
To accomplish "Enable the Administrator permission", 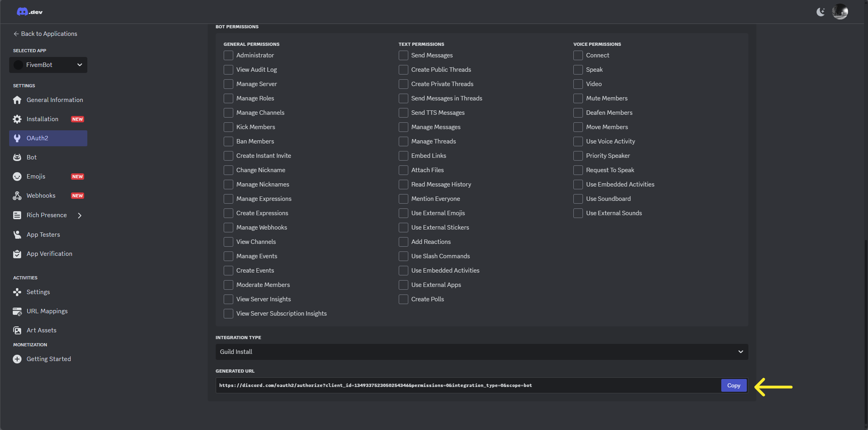I will coord(228,55).
